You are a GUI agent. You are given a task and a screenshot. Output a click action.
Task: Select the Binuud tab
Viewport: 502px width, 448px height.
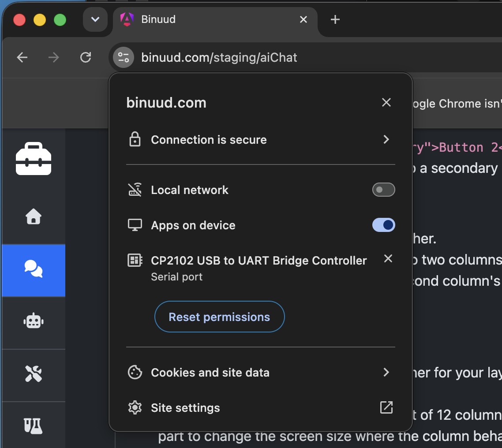215,19
